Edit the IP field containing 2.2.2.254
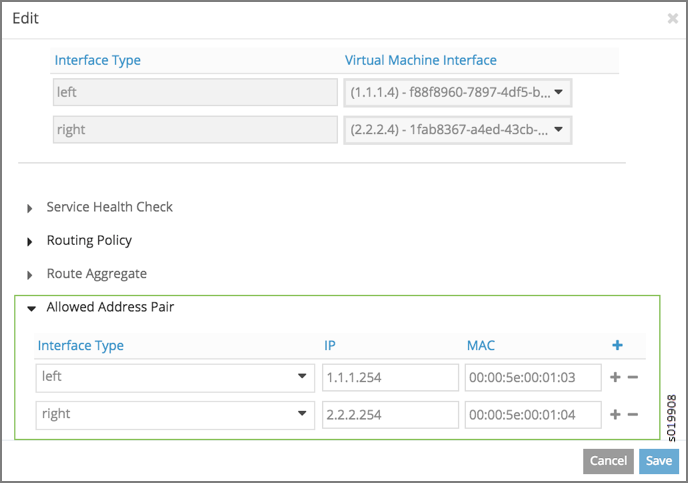 [390, 413]
